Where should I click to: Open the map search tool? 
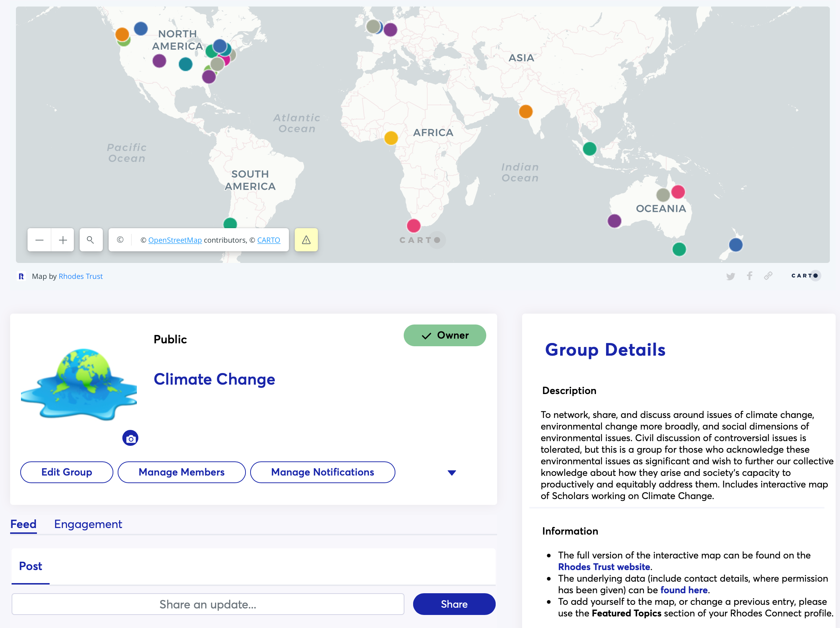(x=91, y=240)
